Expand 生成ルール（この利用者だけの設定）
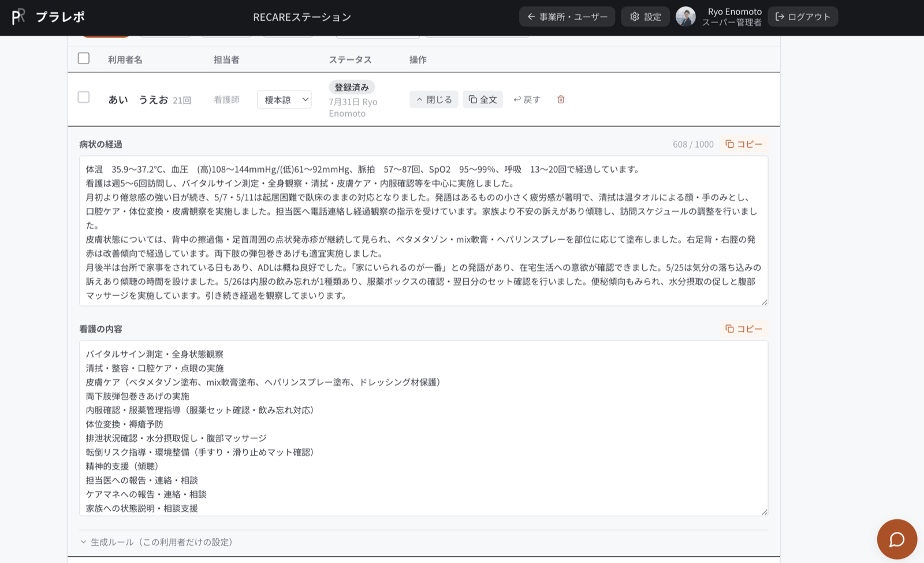The height and width of the screenshot is (563, 924). click(x=157, y=542)
